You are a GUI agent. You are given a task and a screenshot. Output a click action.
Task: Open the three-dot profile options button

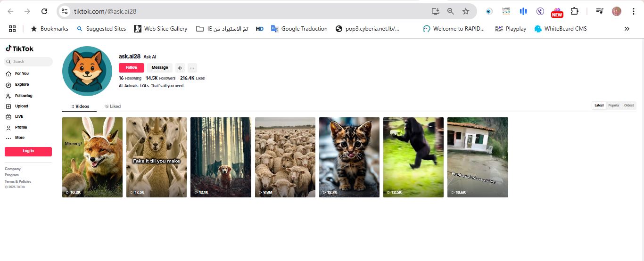(192, 68)
